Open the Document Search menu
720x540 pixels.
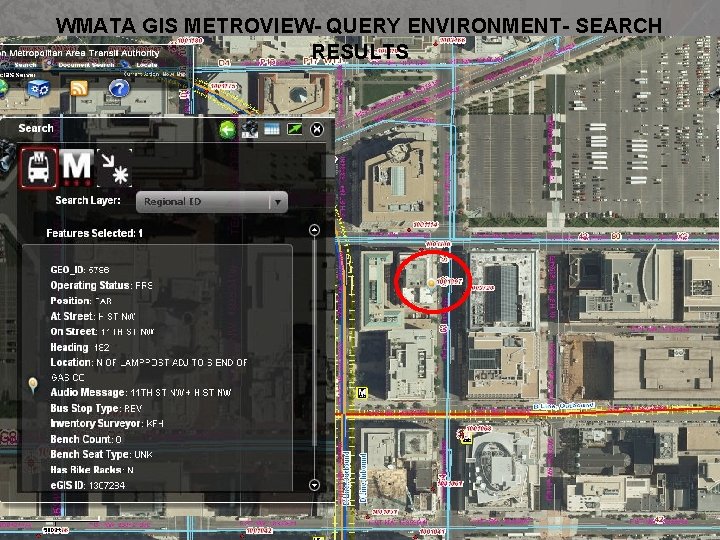[x=86, y=65]
